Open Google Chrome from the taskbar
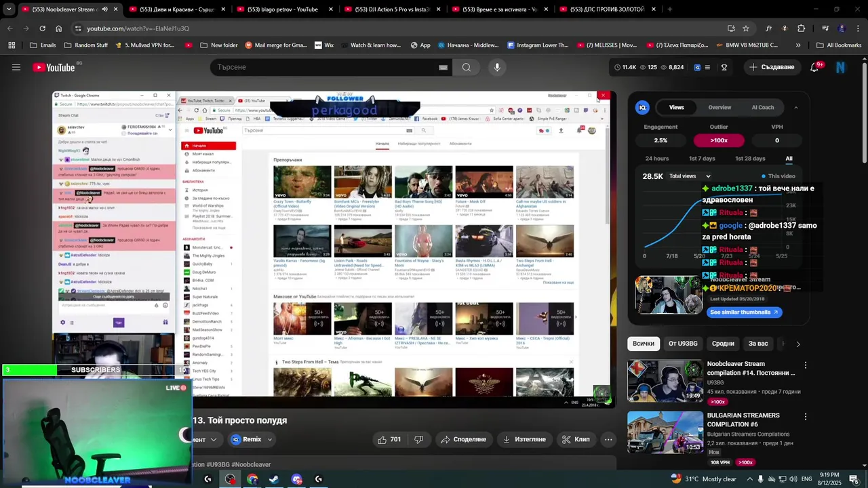This screenshot has height=488, width=868. tap(252, 479)
